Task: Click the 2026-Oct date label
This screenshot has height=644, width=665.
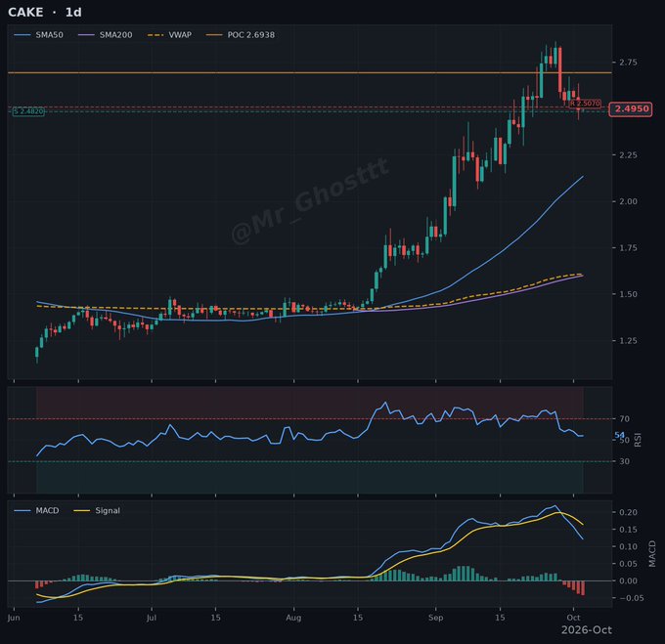Action: click(587, 630)
